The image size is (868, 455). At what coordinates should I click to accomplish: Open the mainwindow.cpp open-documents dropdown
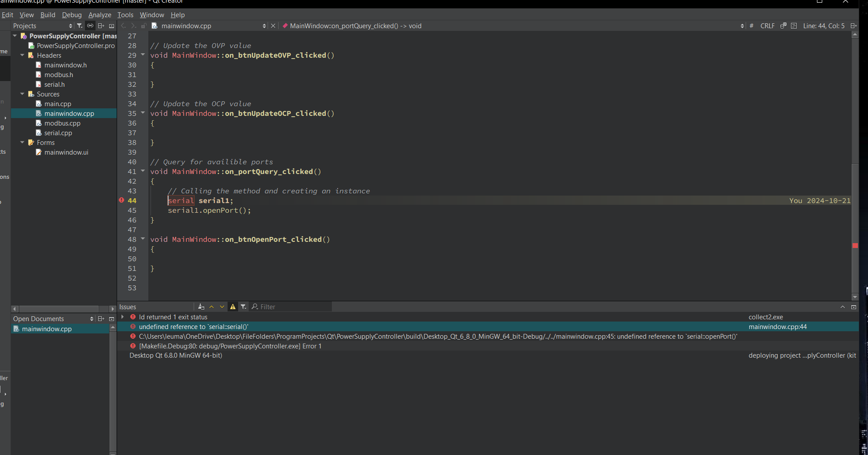coord(209,26)
